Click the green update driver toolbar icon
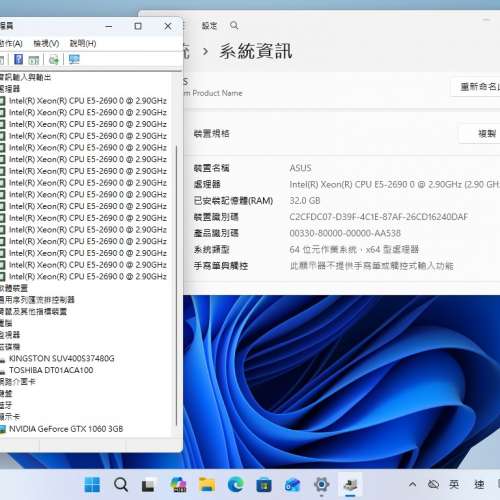The height and width of the screenshot is (500, 500). pos(54,60)
